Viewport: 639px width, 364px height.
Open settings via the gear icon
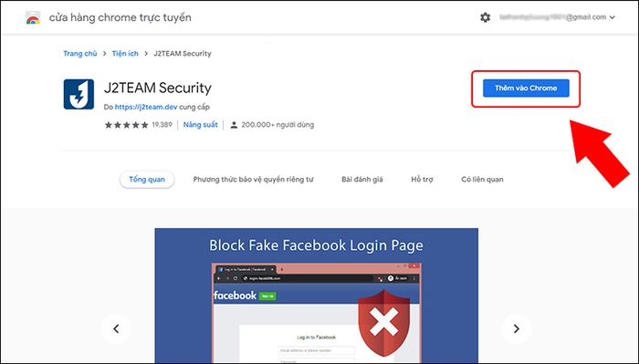[x=485, y=17]
